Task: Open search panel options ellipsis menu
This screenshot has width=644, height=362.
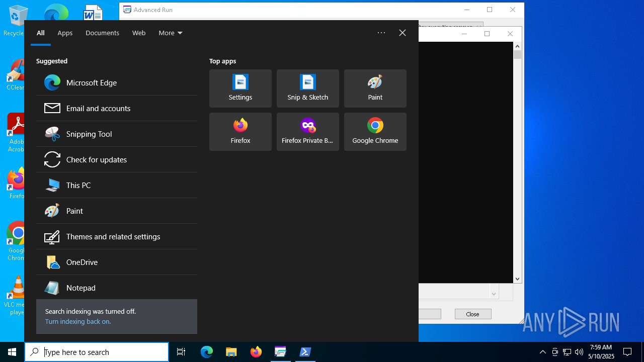Action: point(381,33)
